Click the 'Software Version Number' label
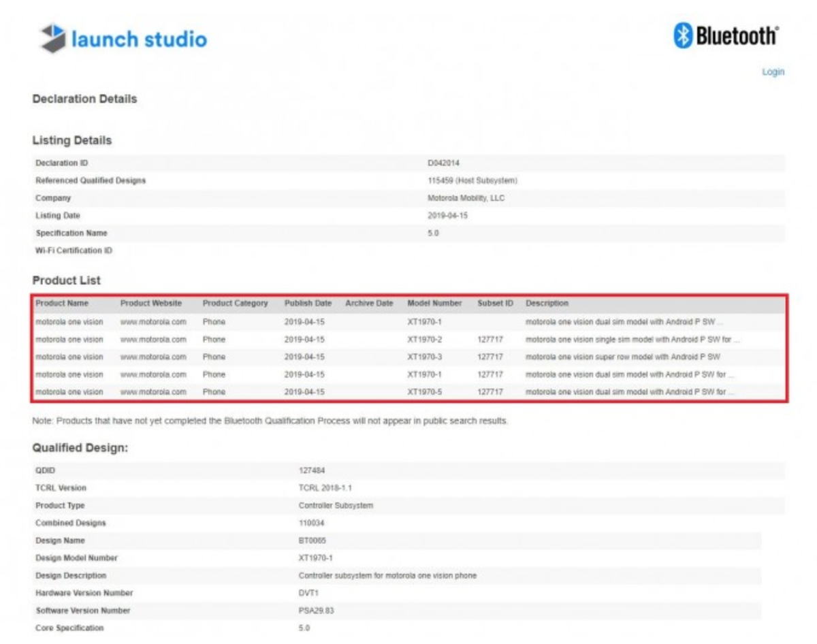 pos(83,611)
